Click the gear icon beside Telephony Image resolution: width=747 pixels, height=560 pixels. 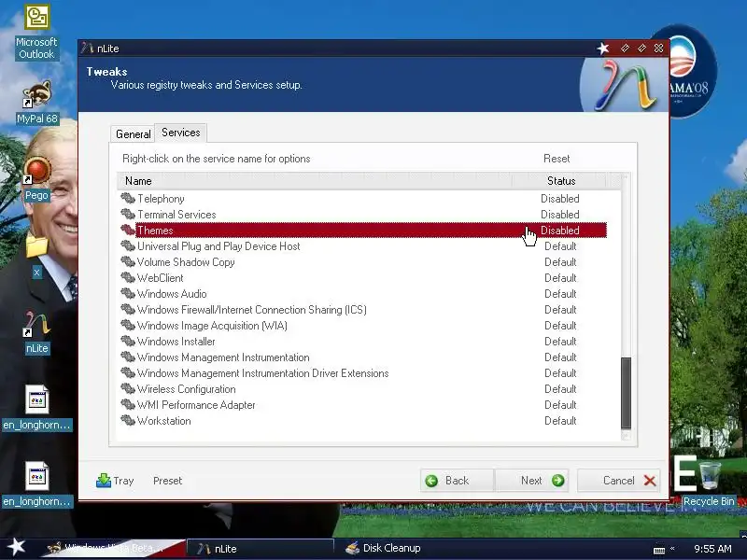128,198
